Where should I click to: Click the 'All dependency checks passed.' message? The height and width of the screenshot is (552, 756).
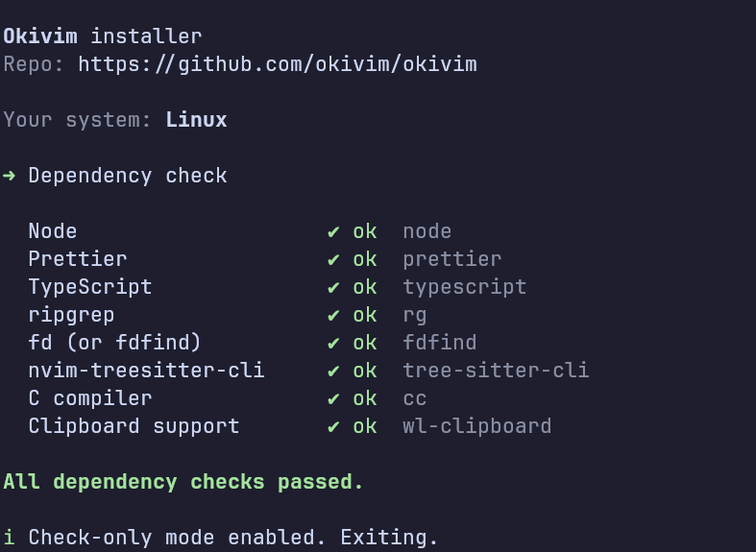click(183, 482)
